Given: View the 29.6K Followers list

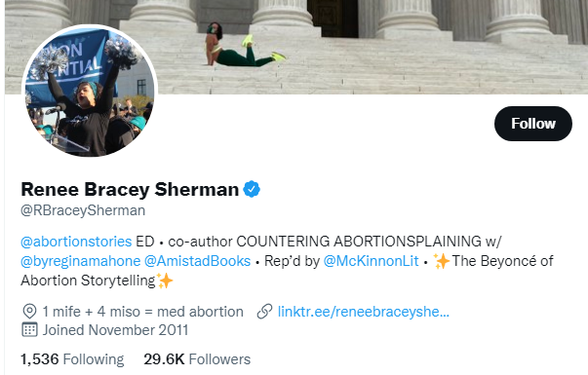Looking at the screenshot, I should pos(197,359).
